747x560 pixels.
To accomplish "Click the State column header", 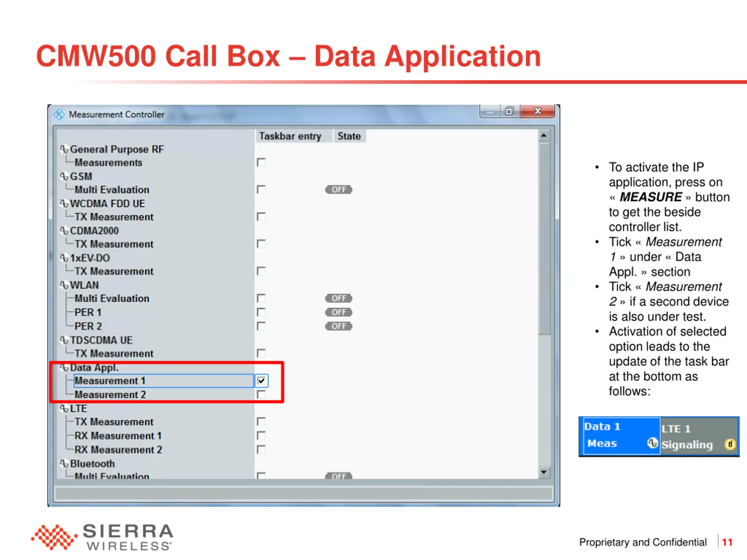I will (349, 136).
